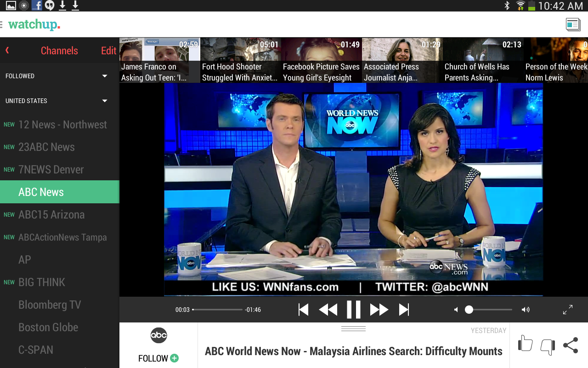Open Bloomberg TV channel
The width and height of the screenshot is (588, 368).
pos(60,305)
